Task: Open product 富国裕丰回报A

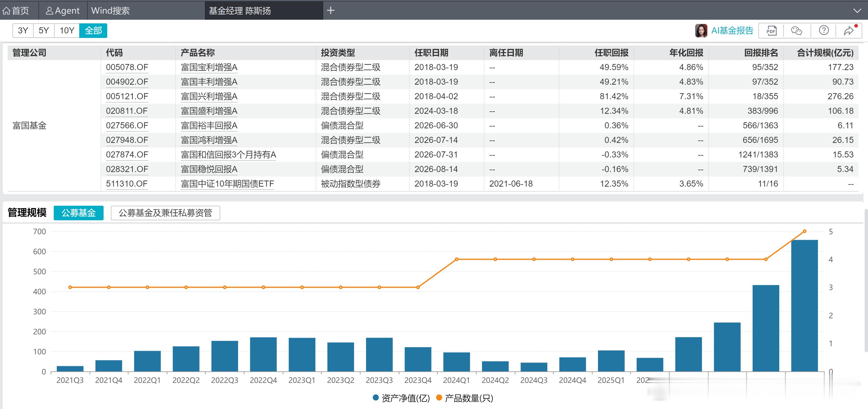Action: click(x=209, y=126)
